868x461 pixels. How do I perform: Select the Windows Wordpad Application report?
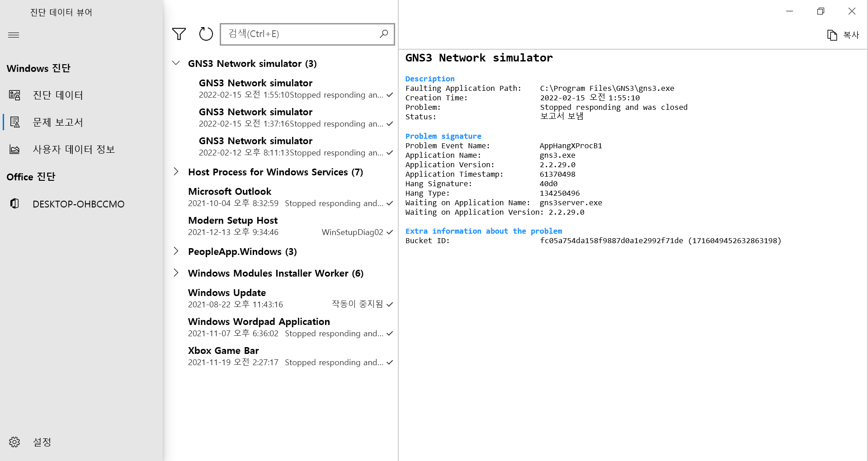click(x=290, y=327)
